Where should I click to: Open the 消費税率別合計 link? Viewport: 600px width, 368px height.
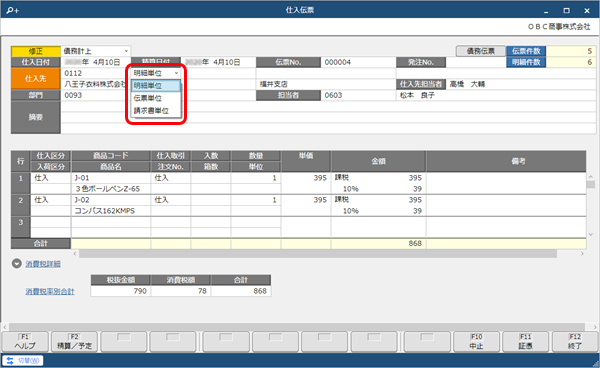click(50, 291)
